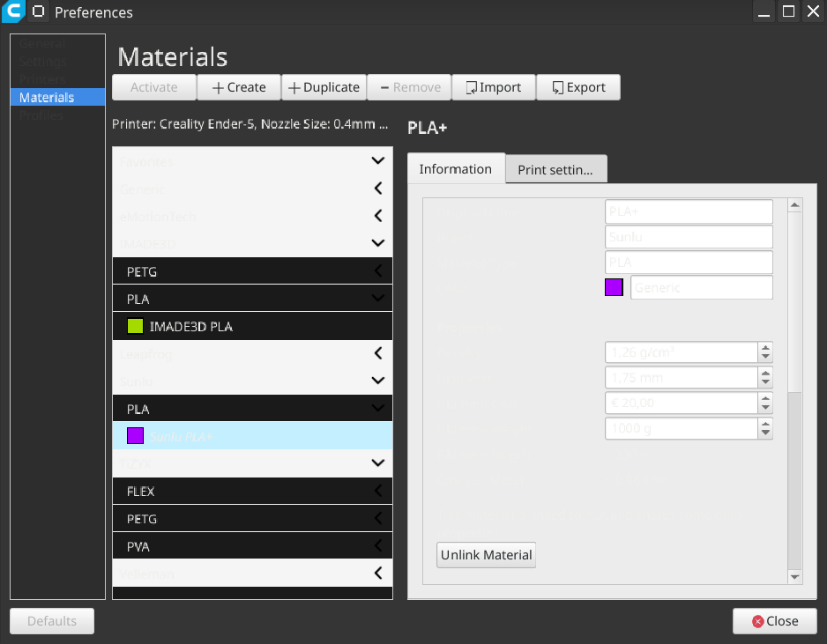Viewport: 827px width, 644px height.
Task: Click the Activate material button
Action: 154,87
